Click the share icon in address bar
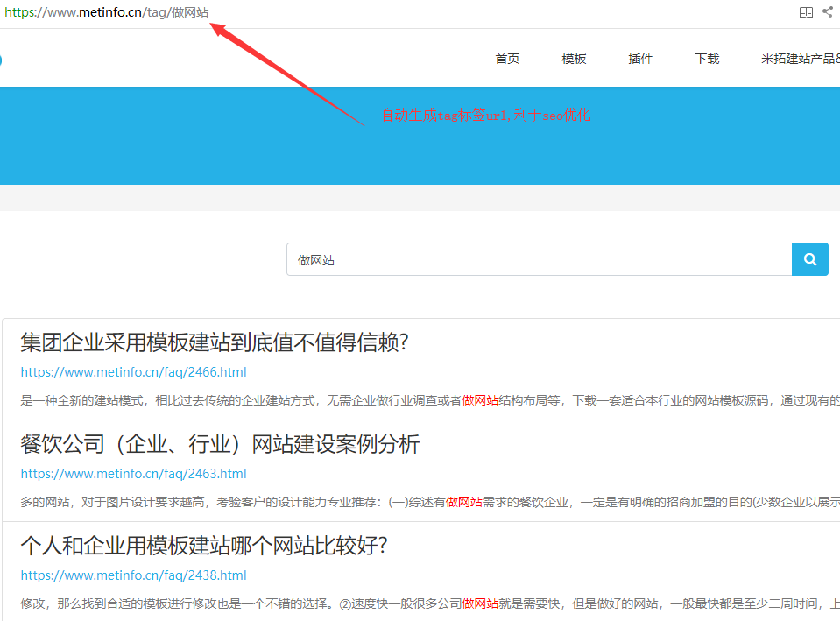Screen dimensions: 840x621 click(x=828, y=12)
